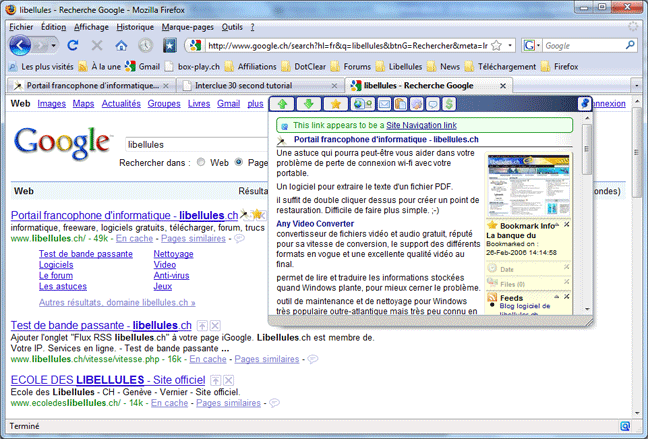The image size is (648, 439).
Task: Click the purple round icon in popup toolbar
Action: point(417,104)
